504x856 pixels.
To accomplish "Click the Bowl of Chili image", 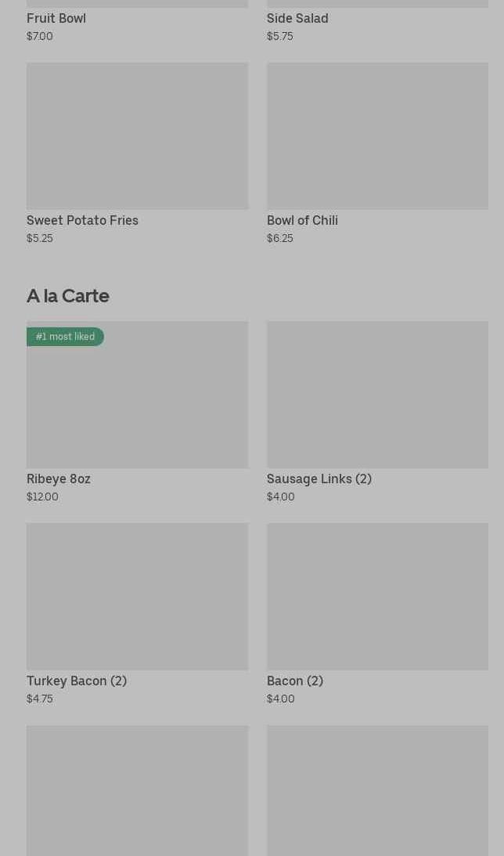I will [x=377, y=135].
